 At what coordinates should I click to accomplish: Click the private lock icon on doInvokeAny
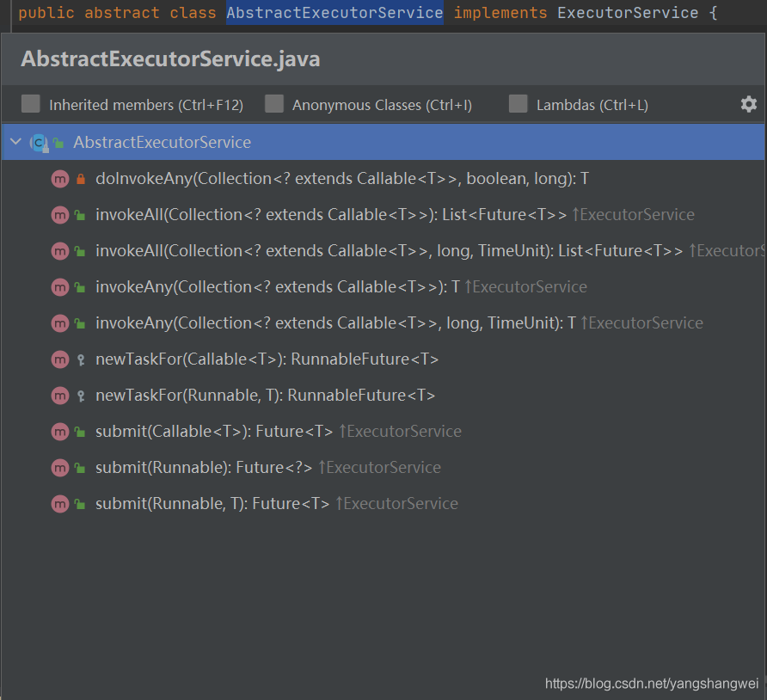click(81, 179)
